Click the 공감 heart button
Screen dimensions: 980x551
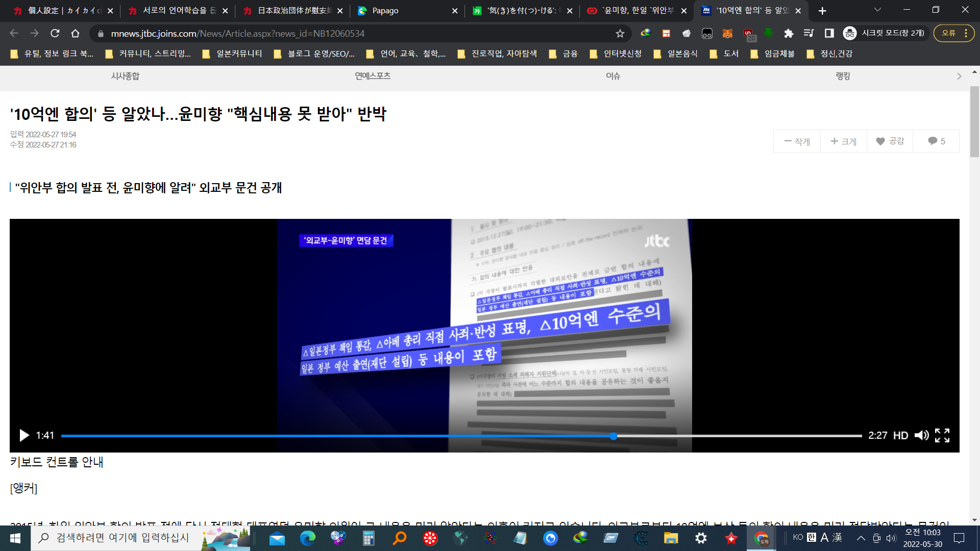pyautogui.click(x=890, y=141)
